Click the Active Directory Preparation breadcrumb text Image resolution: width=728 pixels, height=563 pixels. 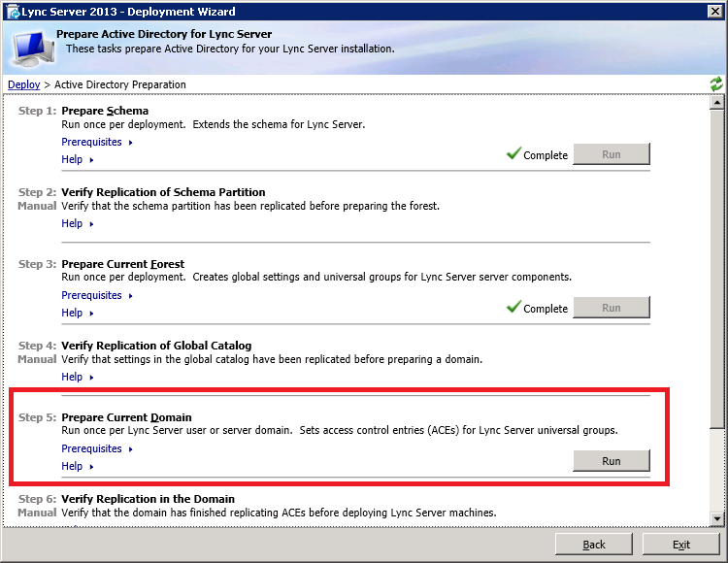pos(120,84)
